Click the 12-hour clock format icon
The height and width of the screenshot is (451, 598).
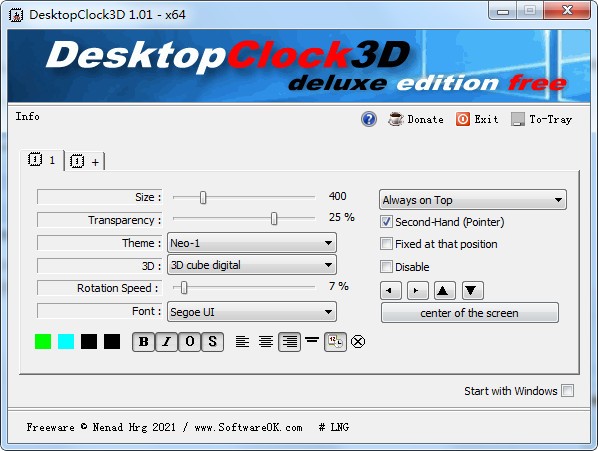tap(335, 342)
